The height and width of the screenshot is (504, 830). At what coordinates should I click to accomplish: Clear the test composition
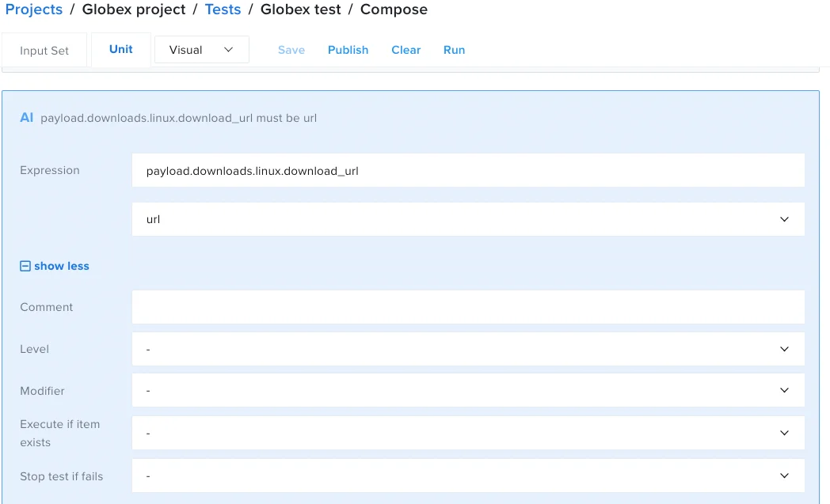(406, 50)
